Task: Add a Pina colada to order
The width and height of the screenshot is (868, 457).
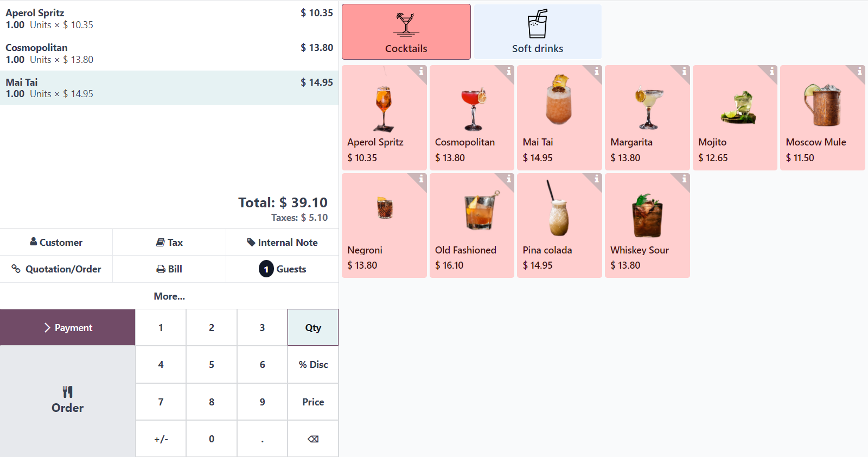Action: tap(559, 226)
